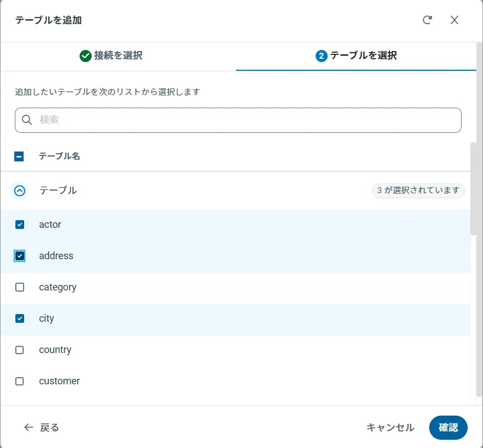
Task: Uncheck the actor table checkbox
Action: tap(20, 225)
